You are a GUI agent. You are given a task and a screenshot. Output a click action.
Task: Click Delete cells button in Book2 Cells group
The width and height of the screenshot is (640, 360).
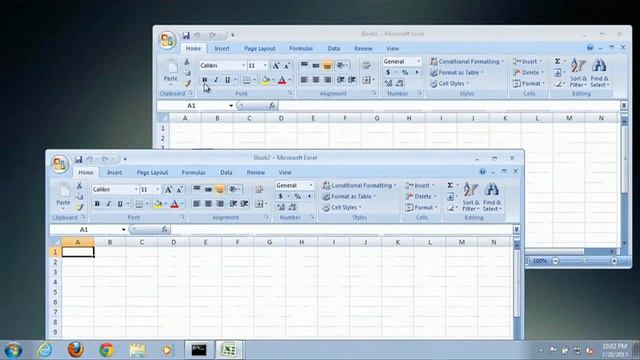421,196
